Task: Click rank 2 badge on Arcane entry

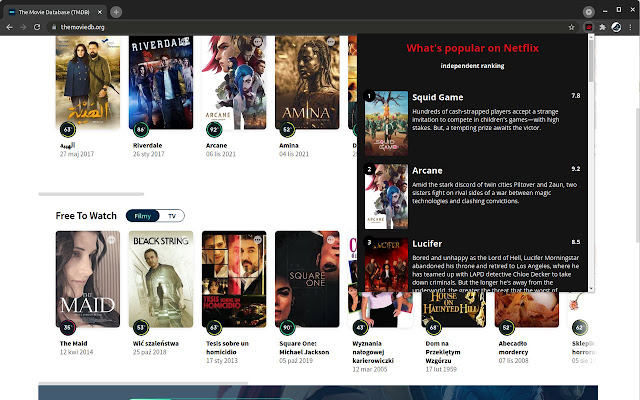Action: [369, 169]
